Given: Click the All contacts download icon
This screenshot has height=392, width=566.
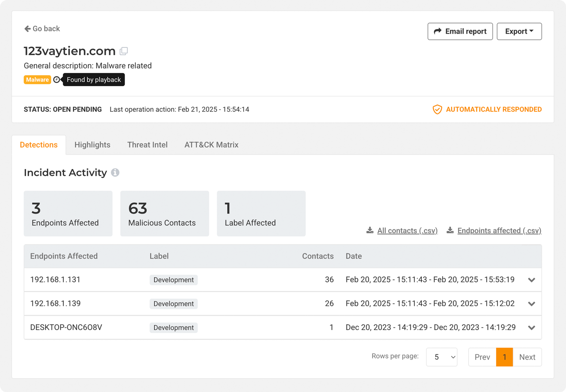Looking at the screenshot, I should [x=370, y=230].
